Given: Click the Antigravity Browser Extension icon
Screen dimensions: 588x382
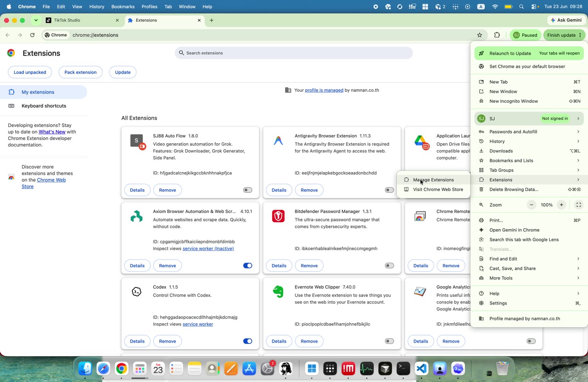Looking at the screenshot, I should (x=278, y=140).
